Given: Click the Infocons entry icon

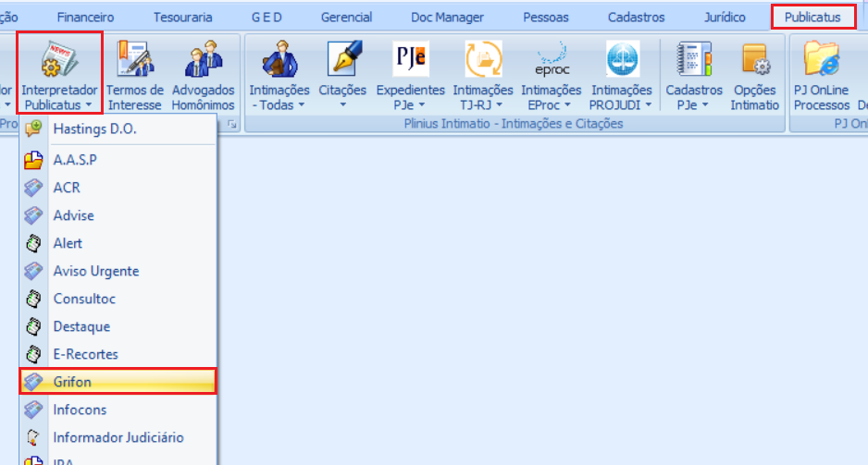Looking at the screenshot, I should (33, 410).
